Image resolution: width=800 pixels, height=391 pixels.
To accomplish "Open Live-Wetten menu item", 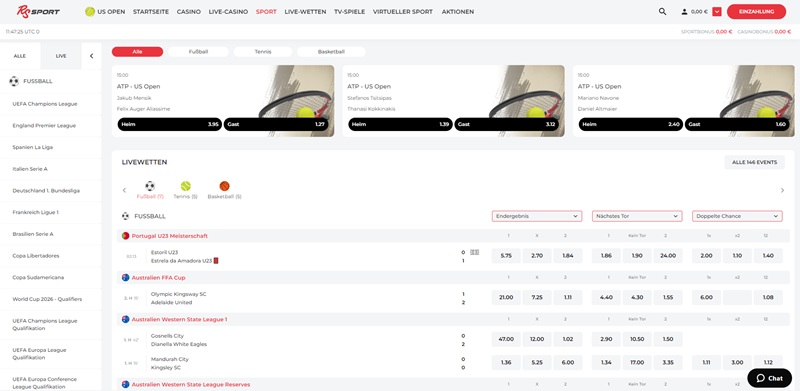I will (305, 11).
